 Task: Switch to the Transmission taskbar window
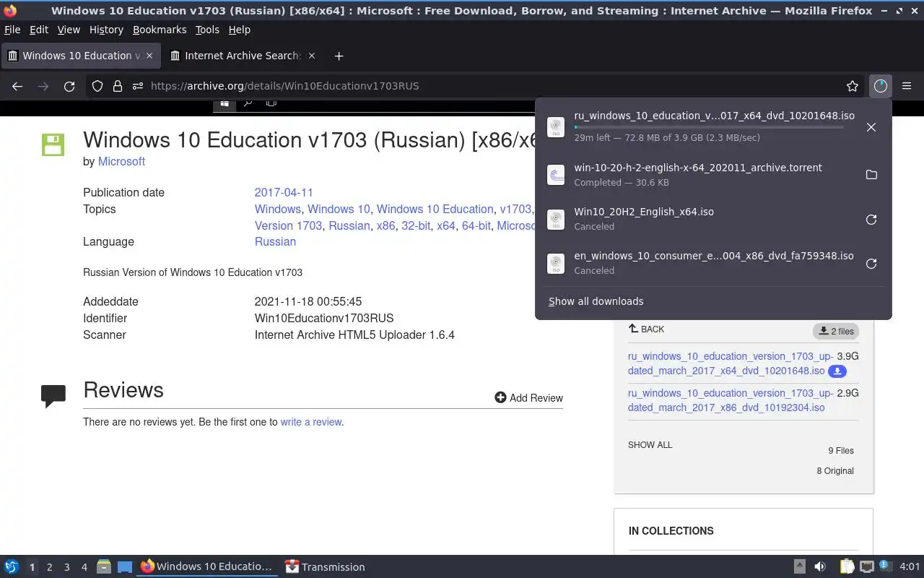[325, 567]
